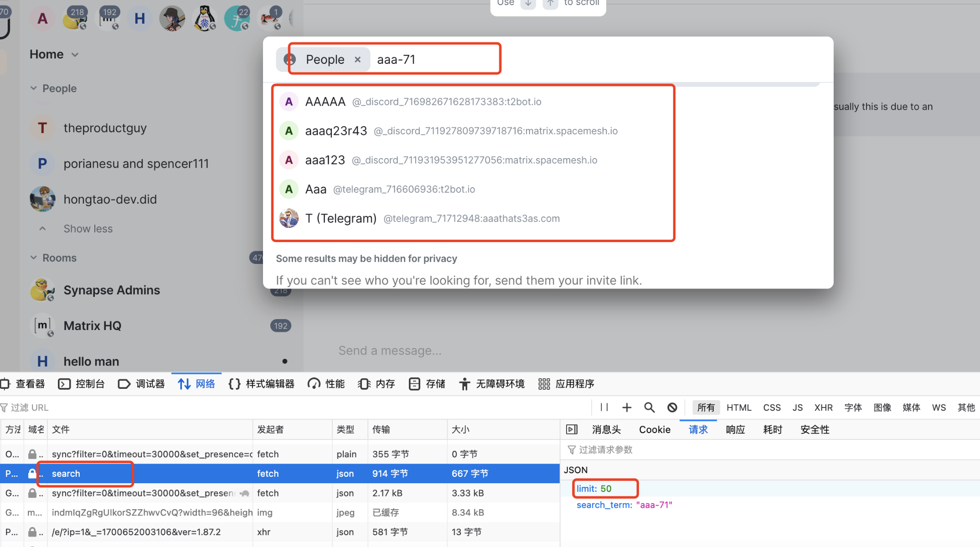Open the Synapse Admins room
The image size is (980, 547).
click(112, 290)
